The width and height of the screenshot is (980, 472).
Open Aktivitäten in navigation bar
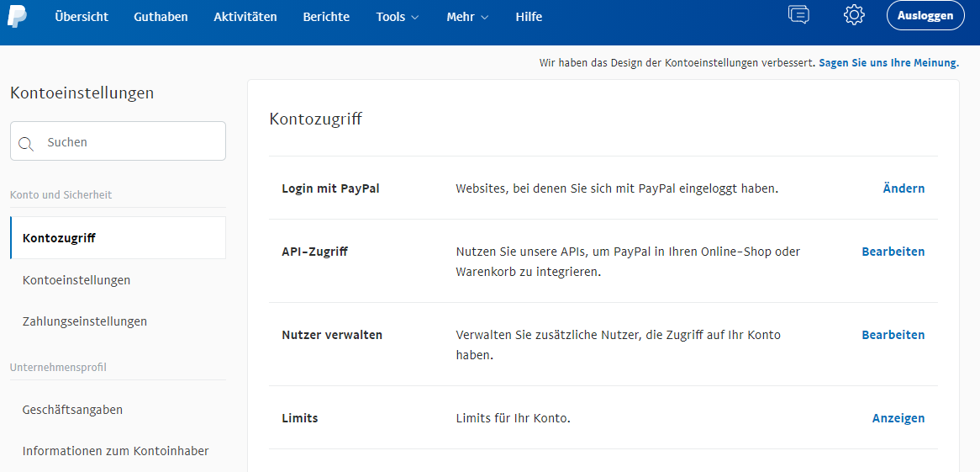click(245, 17)
